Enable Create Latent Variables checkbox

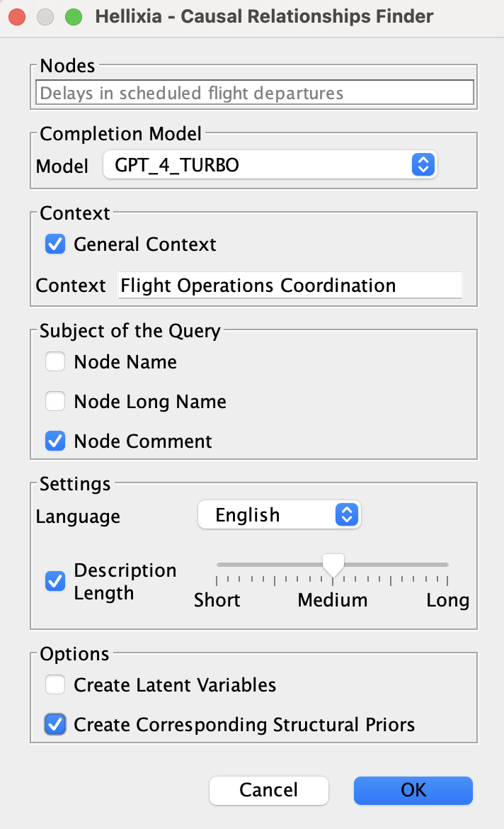pyautogui.click(x=55, y=686)
